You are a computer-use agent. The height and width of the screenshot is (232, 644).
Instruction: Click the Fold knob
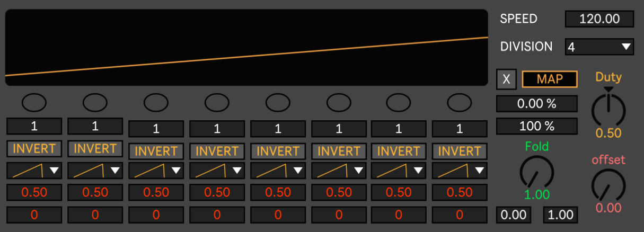click(x=536, y=173)
